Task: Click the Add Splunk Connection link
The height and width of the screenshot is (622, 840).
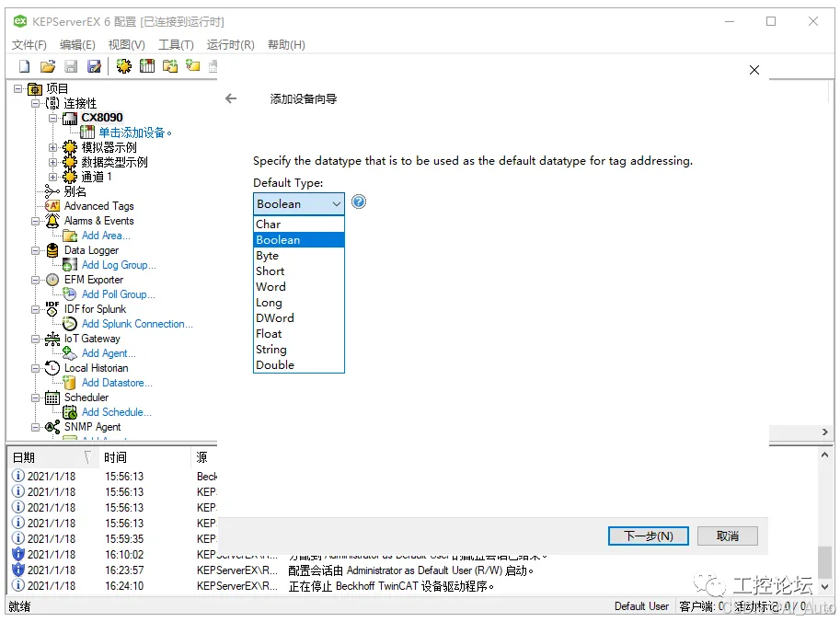Action: (x=137, y=324)
